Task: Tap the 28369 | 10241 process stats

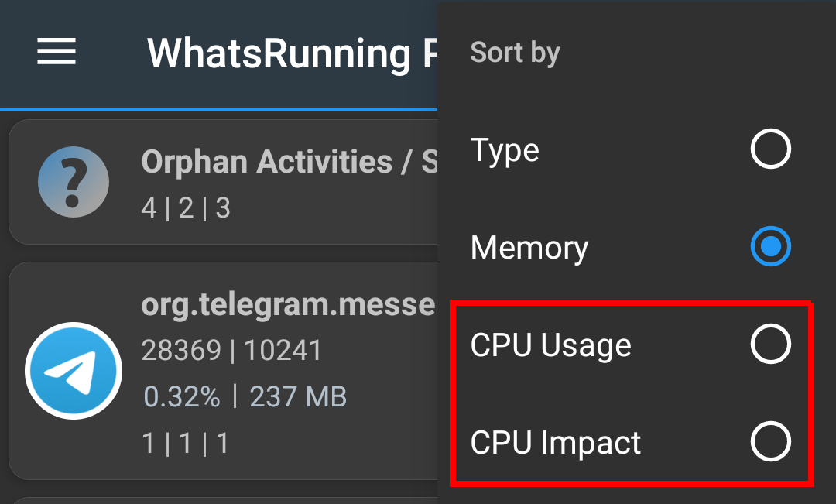Action: [x=231, y=350]
